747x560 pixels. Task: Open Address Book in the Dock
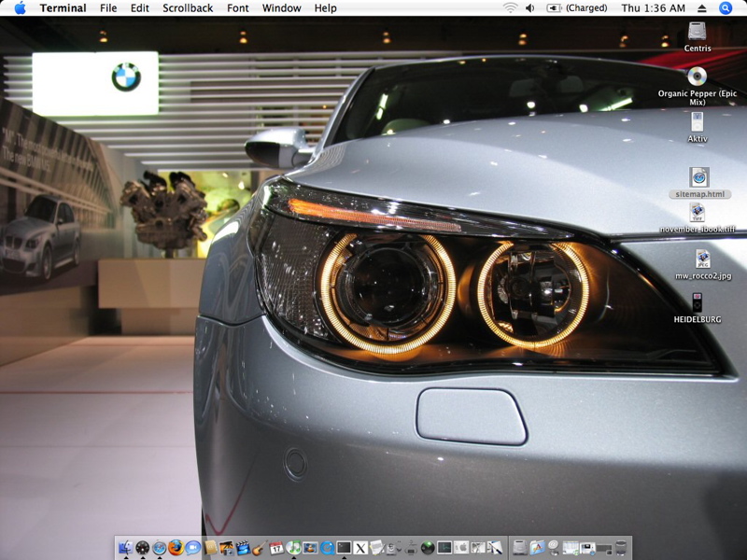[211, 548]
